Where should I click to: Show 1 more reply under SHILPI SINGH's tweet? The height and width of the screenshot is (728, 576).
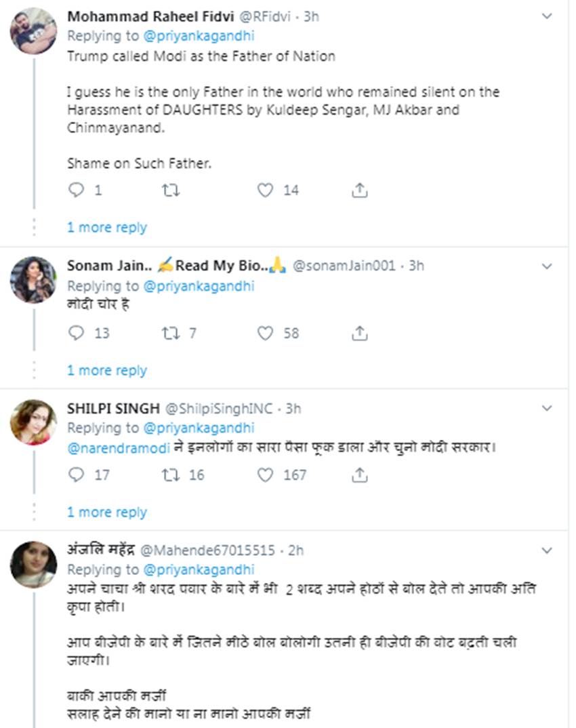tap(107, 512)
